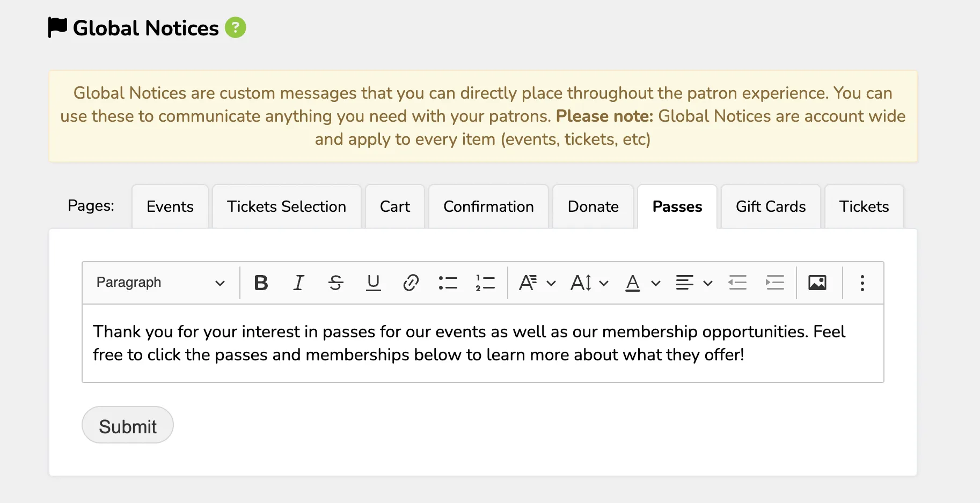Image resolution: width=980 pixels, height=503 pixels.
Task: Open the font color picker dropdown
Action: [x=642, y=283]
